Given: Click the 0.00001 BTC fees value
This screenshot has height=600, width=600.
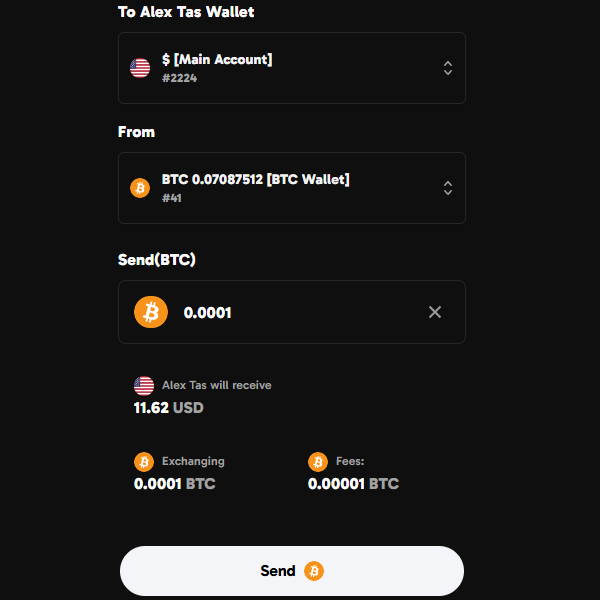Looking at the screenshot, I should pos(353,484).
